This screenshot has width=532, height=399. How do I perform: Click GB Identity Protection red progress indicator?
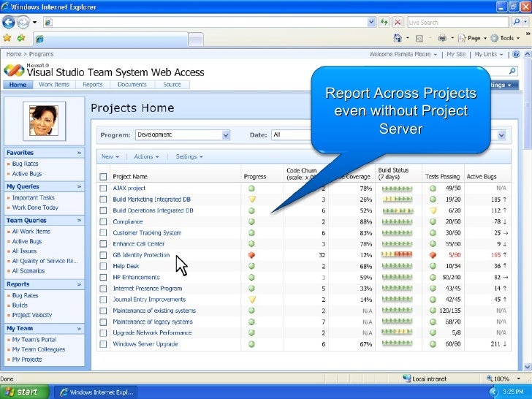(251, 255)
